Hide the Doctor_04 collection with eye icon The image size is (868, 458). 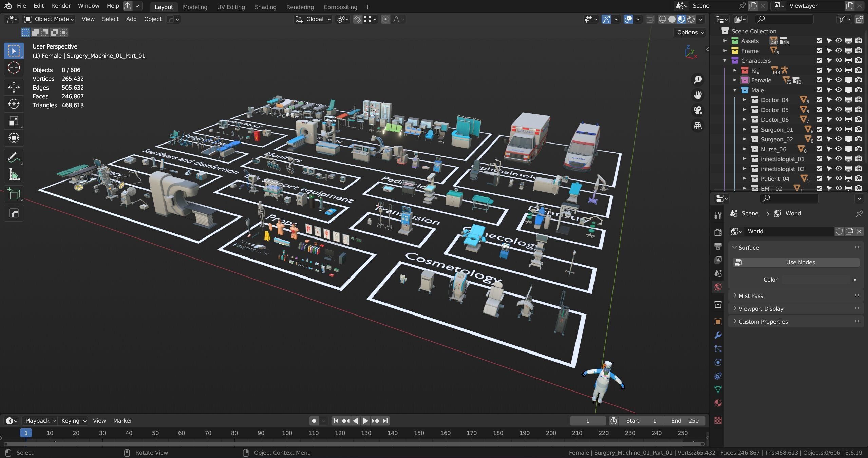tap(838, 100)
